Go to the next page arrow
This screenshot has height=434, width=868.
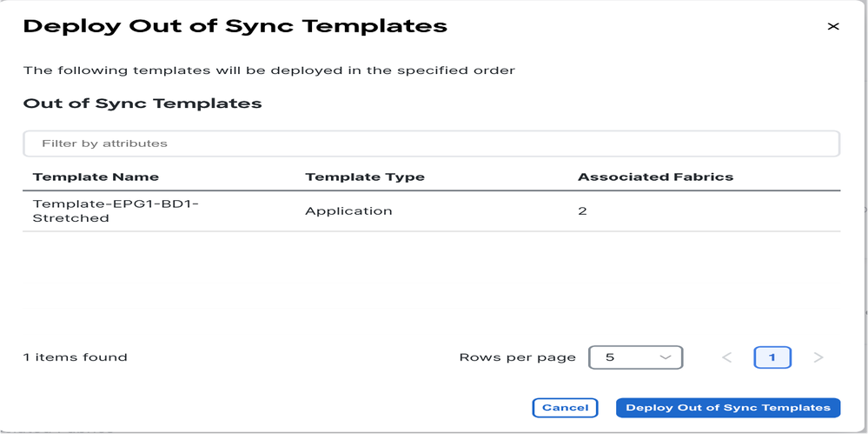tap(818, 357)
